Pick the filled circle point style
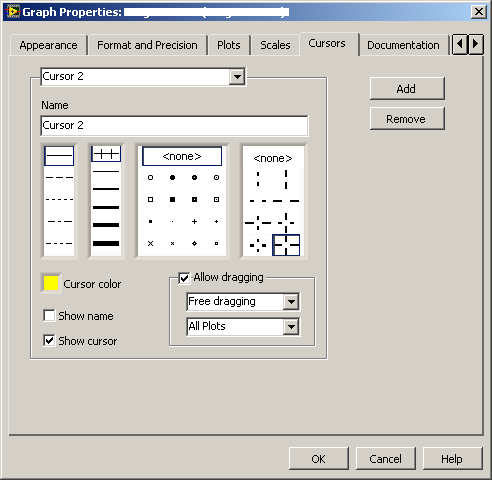Image resolution: width=492 pixels, height=480 pixels. point(172,177)
